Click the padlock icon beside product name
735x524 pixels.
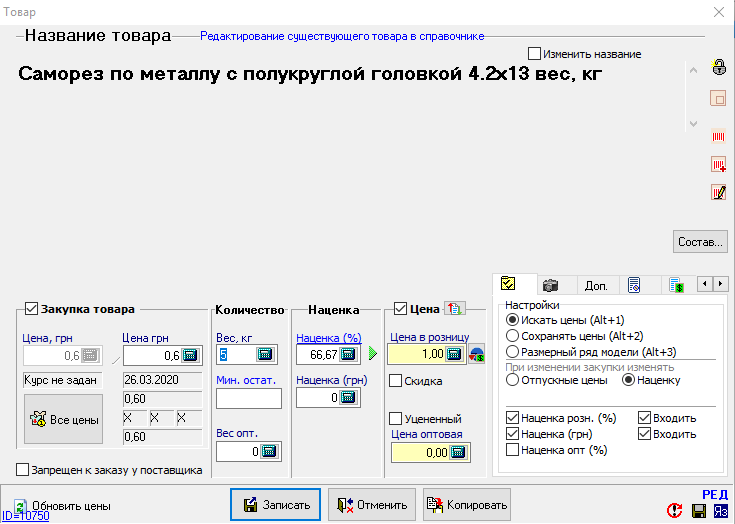717,68
